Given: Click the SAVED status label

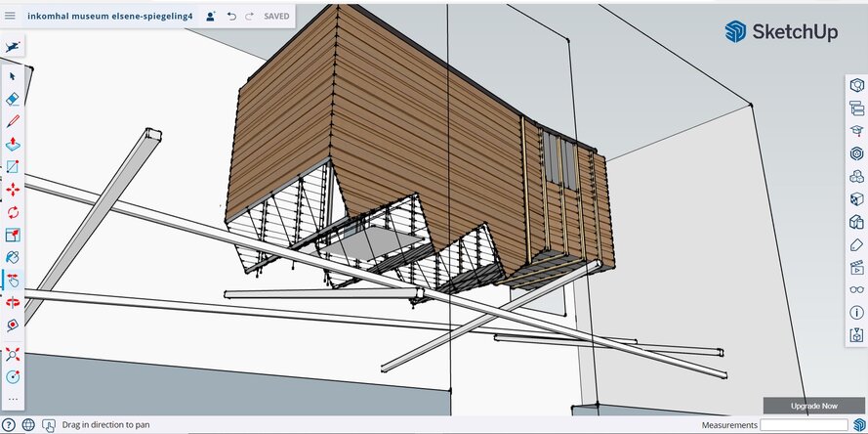Looking at the screenshot, I should (276, 16).
